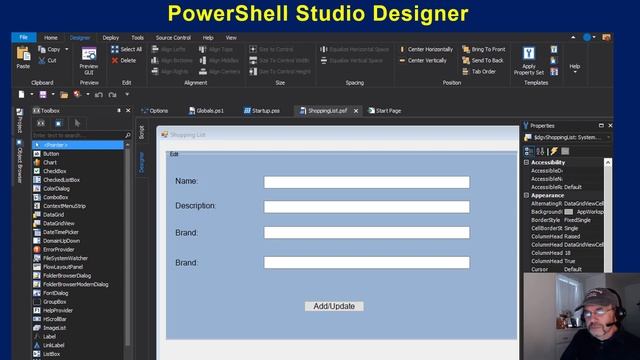Collapse the ribbon with the up arrow
Screen dimensions: 640x360
pyautogui.click(x=573, y=38)
